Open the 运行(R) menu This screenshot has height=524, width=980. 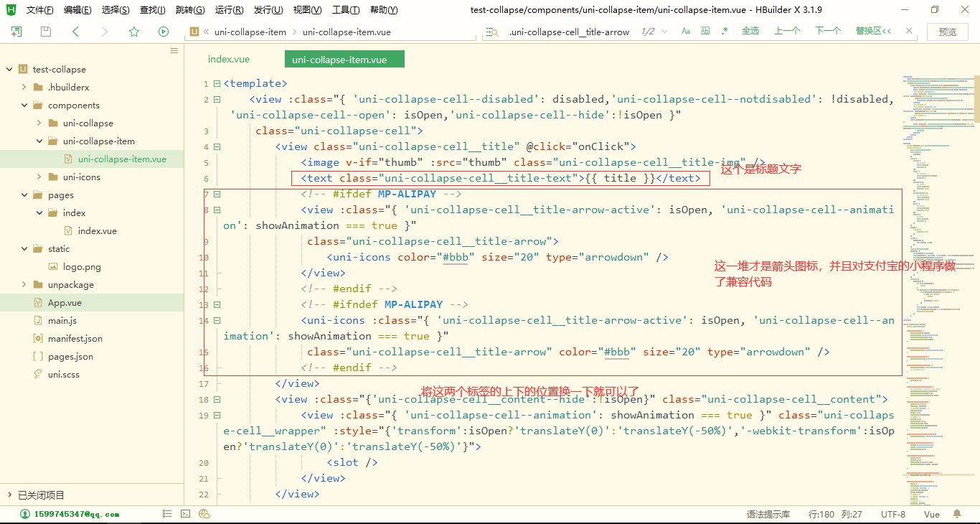tap(228, 9)
